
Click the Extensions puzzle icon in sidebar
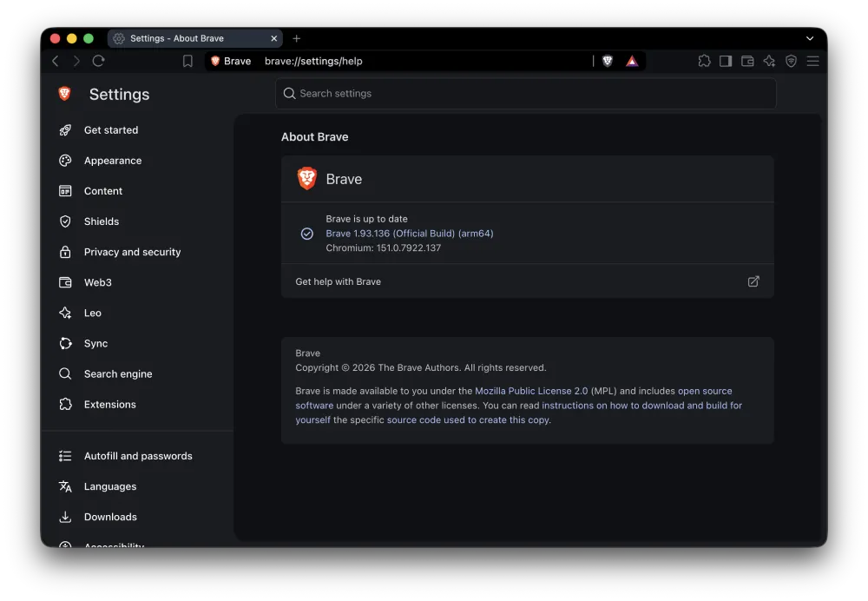(65, 404)
